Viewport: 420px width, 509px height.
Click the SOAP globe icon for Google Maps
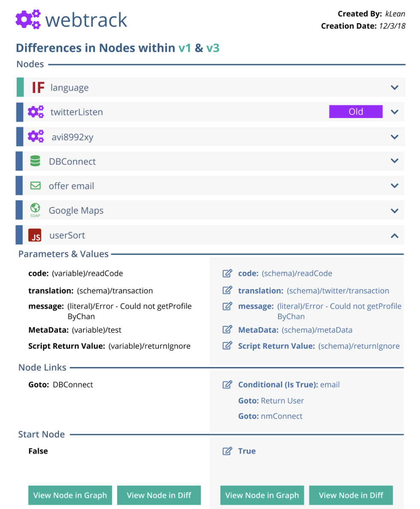click(x=35, y=210)
